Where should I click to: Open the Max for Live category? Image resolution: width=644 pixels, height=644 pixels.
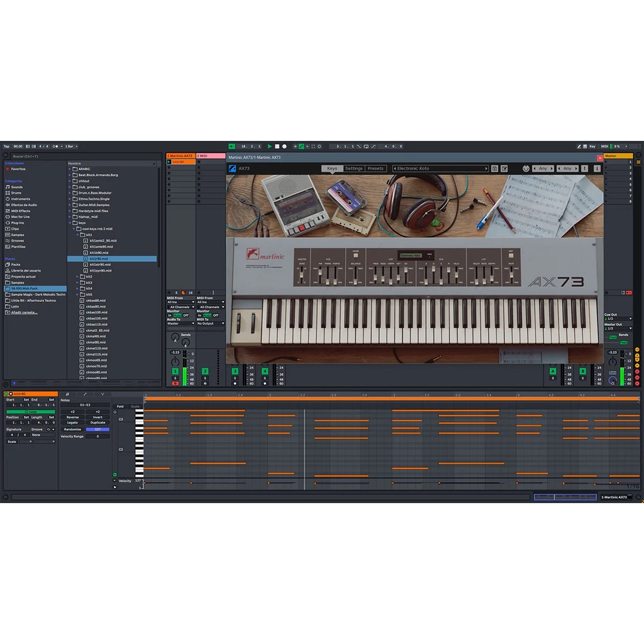pyautogui.click(x=20, y=217)
